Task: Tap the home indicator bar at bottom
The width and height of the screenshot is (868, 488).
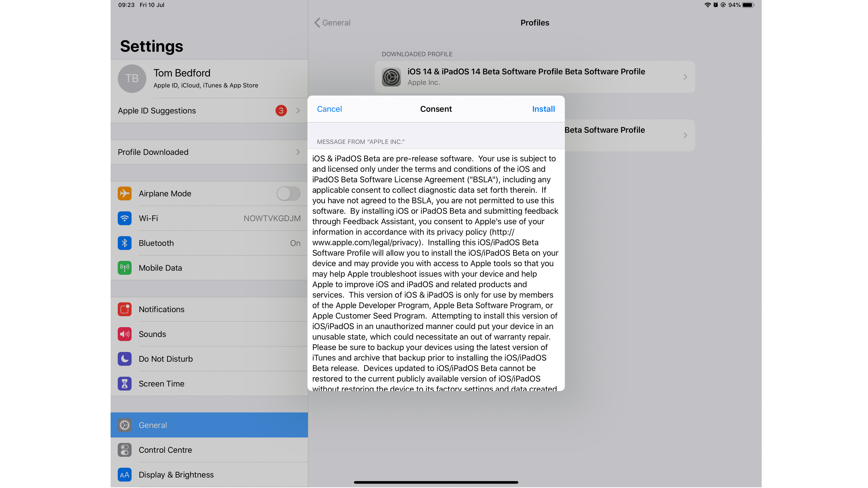Action: point(436,483)
